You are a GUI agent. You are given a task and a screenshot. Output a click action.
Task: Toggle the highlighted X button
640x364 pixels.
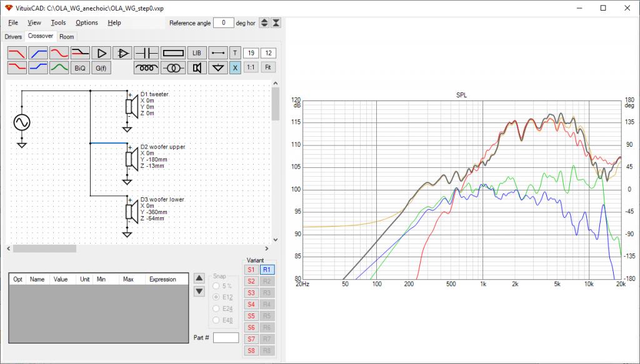point(235,67)
